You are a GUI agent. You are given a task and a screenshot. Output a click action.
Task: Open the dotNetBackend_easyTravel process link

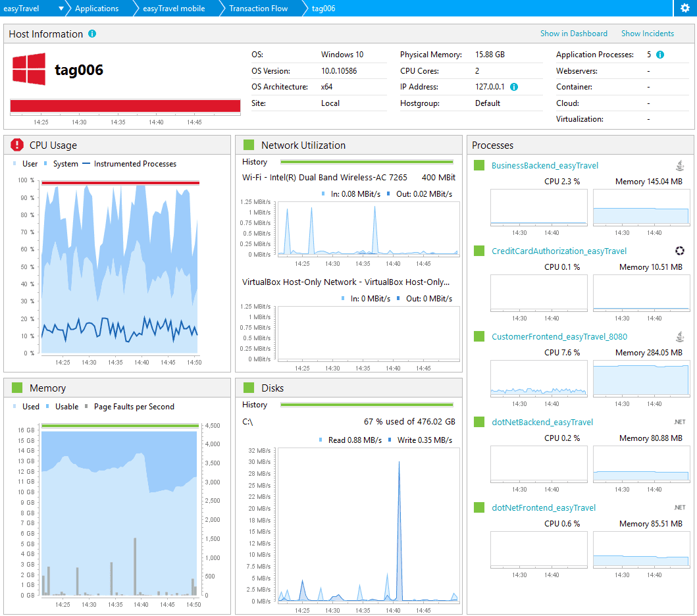pos(542,423)
